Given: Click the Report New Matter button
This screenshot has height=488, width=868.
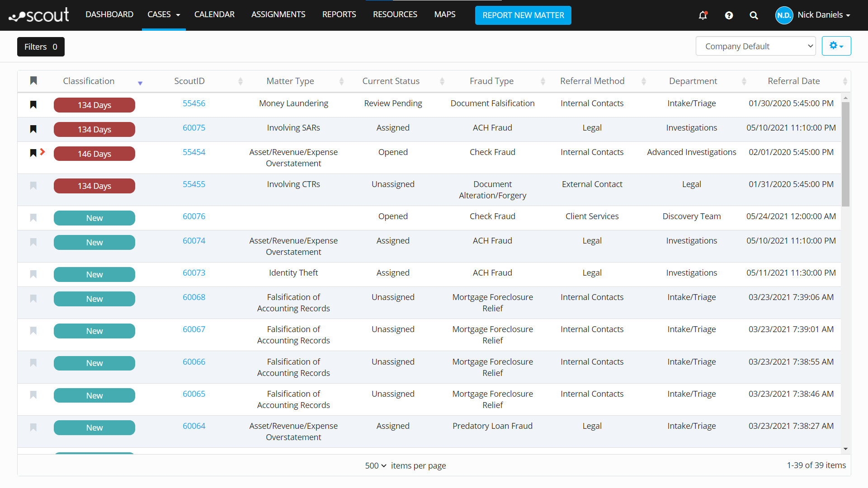Looking at the screenshot, I should (523, 15).
